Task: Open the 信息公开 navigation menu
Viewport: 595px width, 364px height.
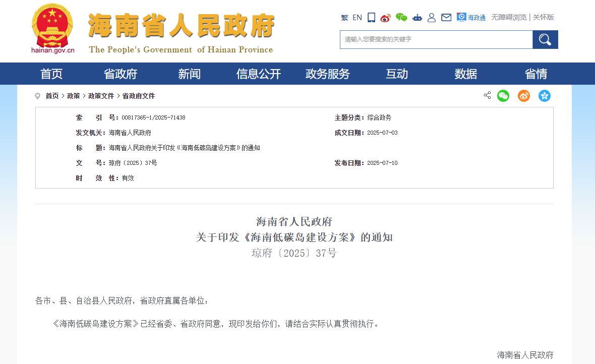Action: pos(259,74)
